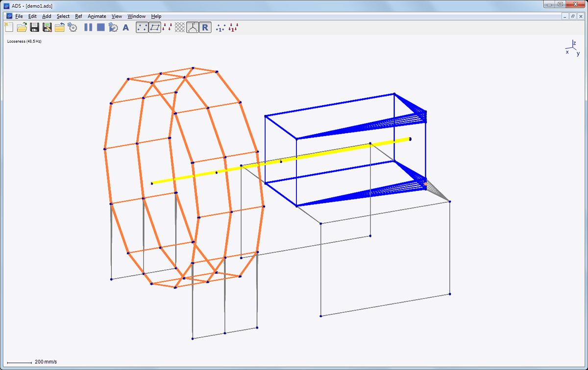The image size is (588, 370).
Task: Pause the animation playback
Action: 87,27
